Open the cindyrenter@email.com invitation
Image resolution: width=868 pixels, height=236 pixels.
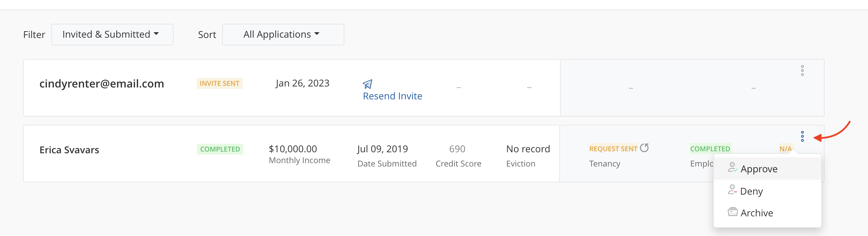tap(102, 83)
